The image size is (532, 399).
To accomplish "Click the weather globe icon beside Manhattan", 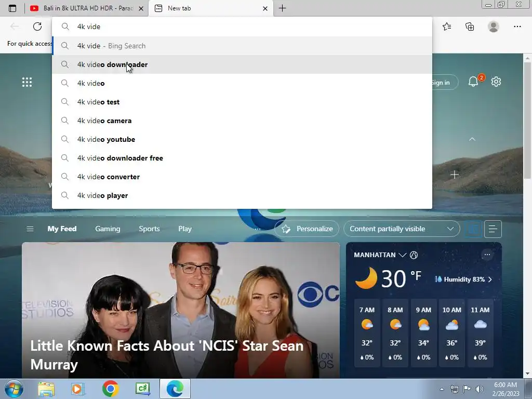I will (x=414, y=255).
